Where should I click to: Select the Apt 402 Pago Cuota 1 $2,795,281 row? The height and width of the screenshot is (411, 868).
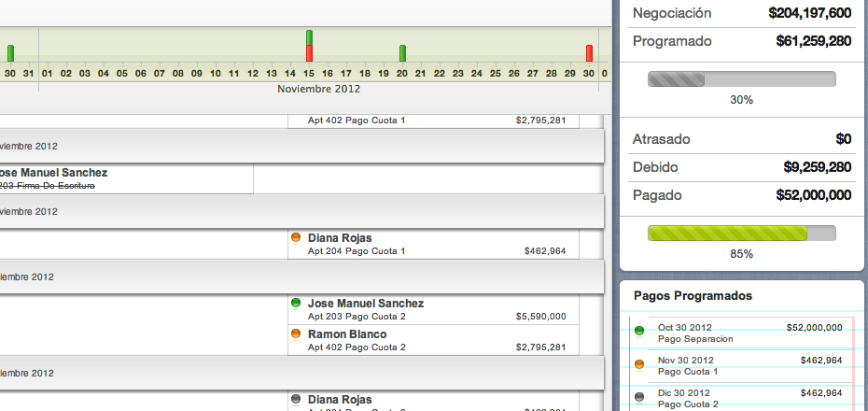point(434,120)
